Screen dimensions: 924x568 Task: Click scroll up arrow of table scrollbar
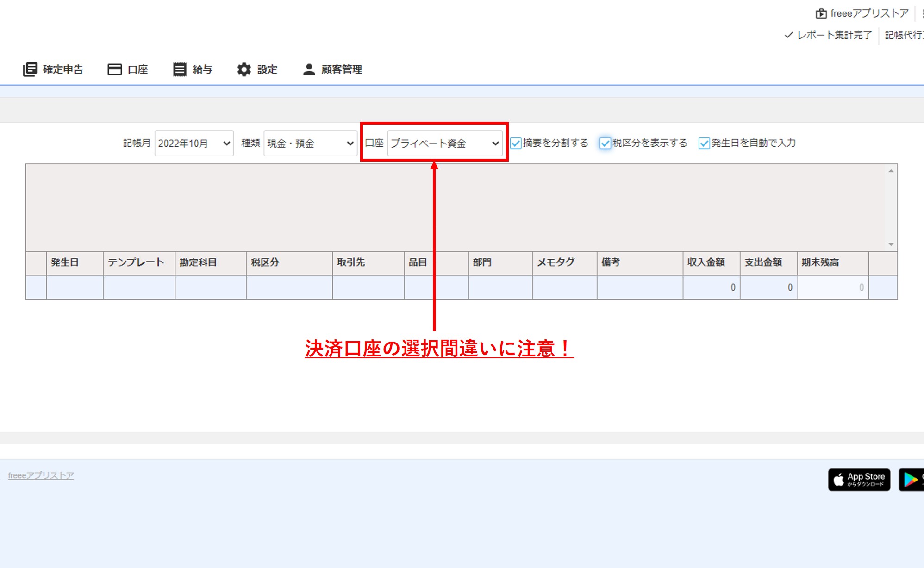click(891, 171)
